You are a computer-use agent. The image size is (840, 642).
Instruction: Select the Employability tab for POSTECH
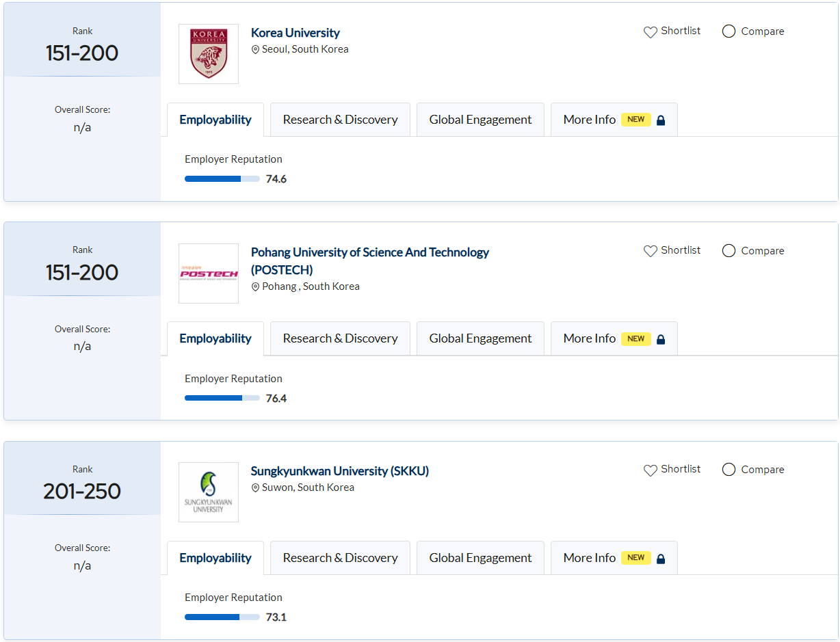[x=215, y=338]
